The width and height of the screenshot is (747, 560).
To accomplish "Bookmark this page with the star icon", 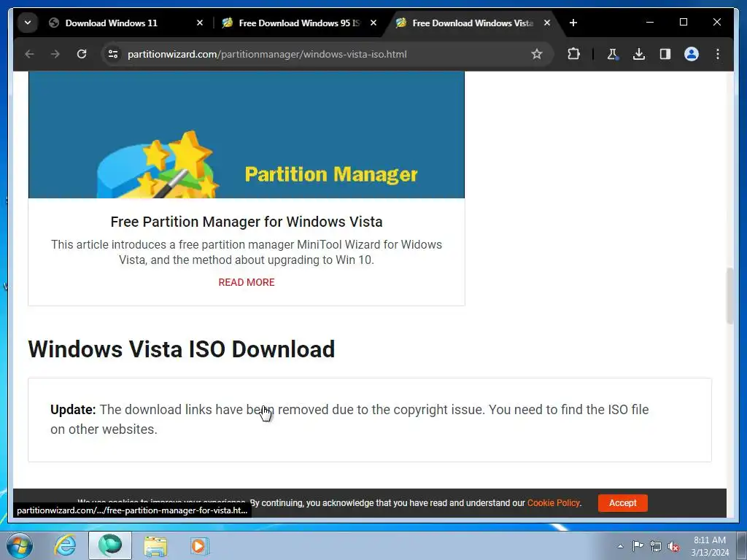I will coord(537,54).
